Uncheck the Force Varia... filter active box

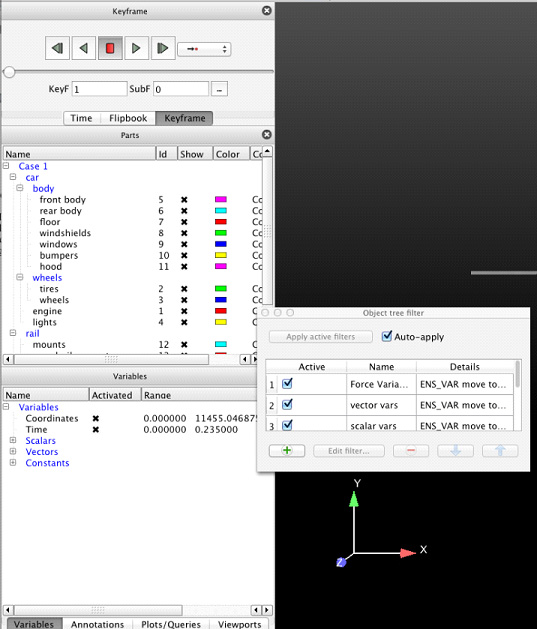pyautogui.click(x=287, y=384)
